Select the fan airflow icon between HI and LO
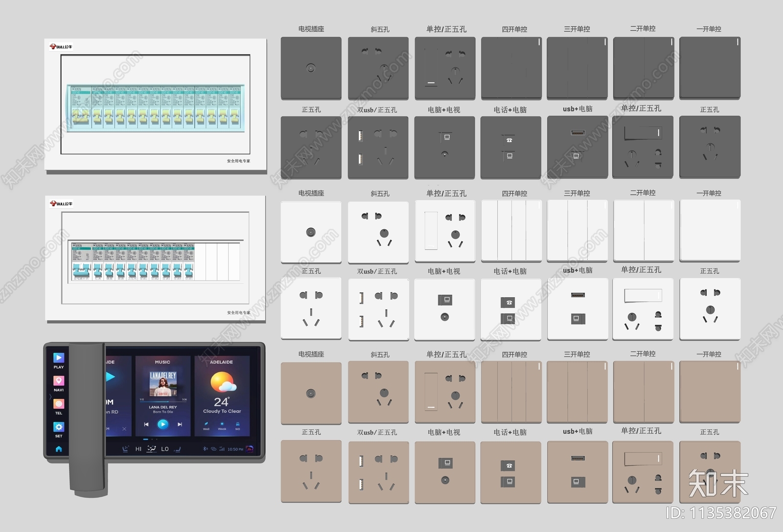This screenshot has width=783, height=532. pos(151,449)
